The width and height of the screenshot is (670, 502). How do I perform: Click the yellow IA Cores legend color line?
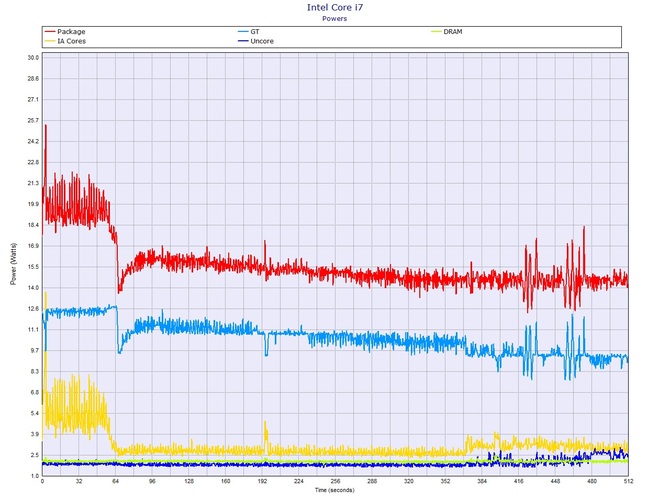point(50,41)
